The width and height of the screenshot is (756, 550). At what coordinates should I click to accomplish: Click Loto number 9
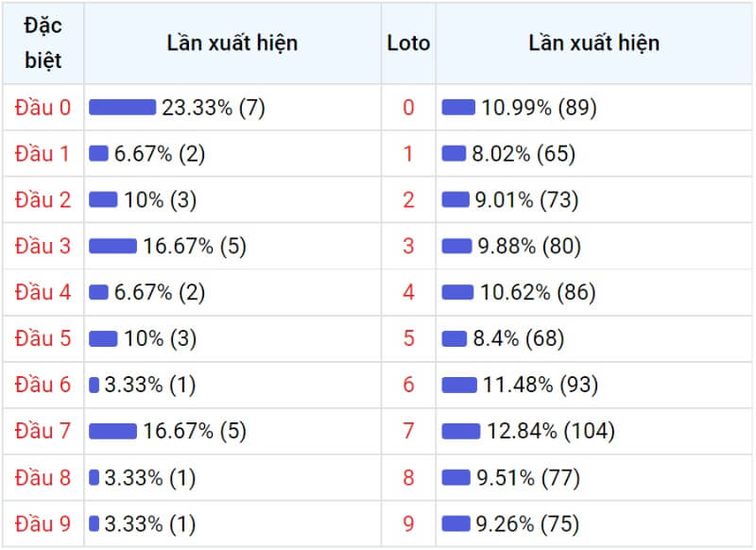pyautogui.click(x=408, y=524)
